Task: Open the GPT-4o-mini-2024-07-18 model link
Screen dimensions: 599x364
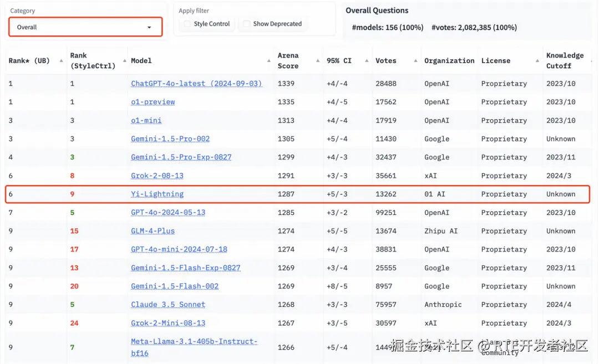Action: pos(179,249)
